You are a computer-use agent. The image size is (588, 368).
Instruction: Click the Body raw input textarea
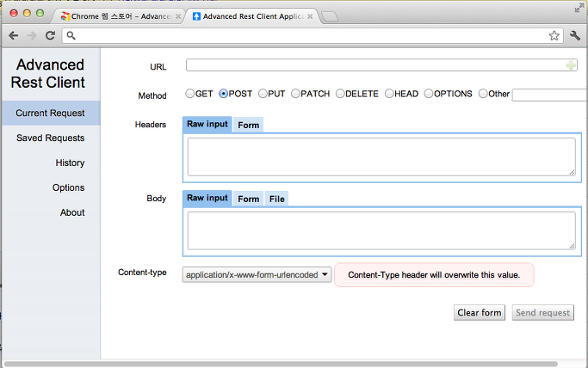click(x=381, y=230)
